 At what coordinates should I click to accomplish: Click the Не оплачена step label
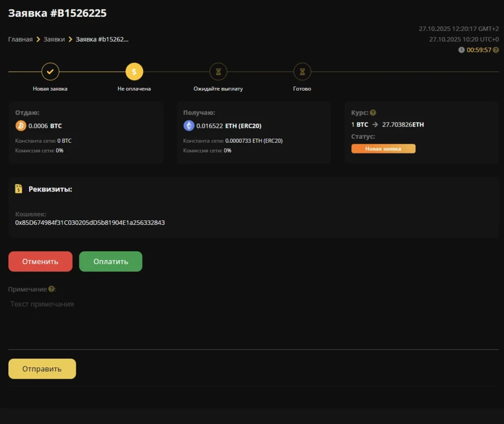point(134,89)
